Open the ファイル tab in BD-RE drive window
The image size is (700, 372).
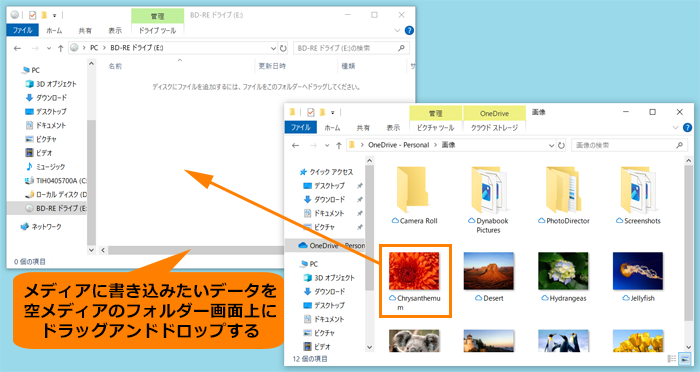click(x=23, y=30)
